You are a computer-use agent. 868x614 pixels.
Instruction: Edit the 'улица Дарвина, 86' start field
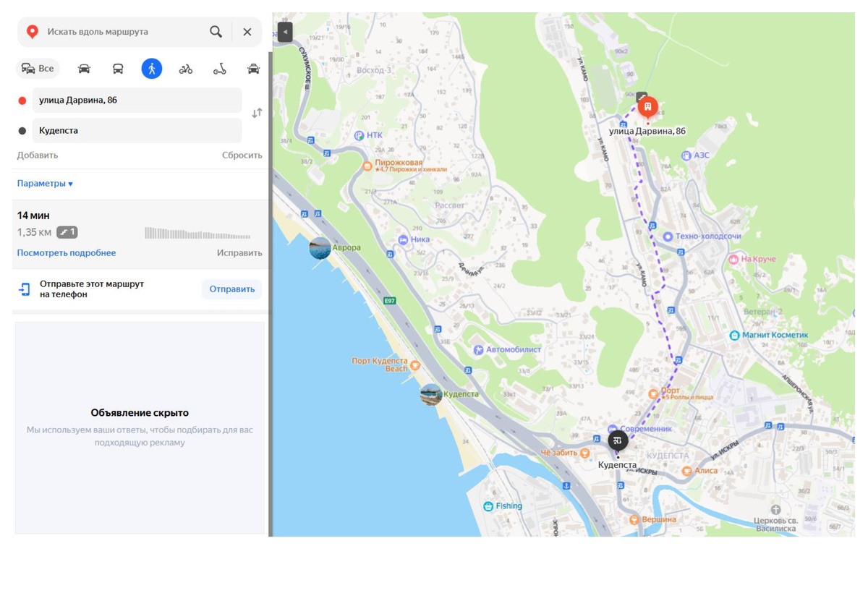coord(137,101)
